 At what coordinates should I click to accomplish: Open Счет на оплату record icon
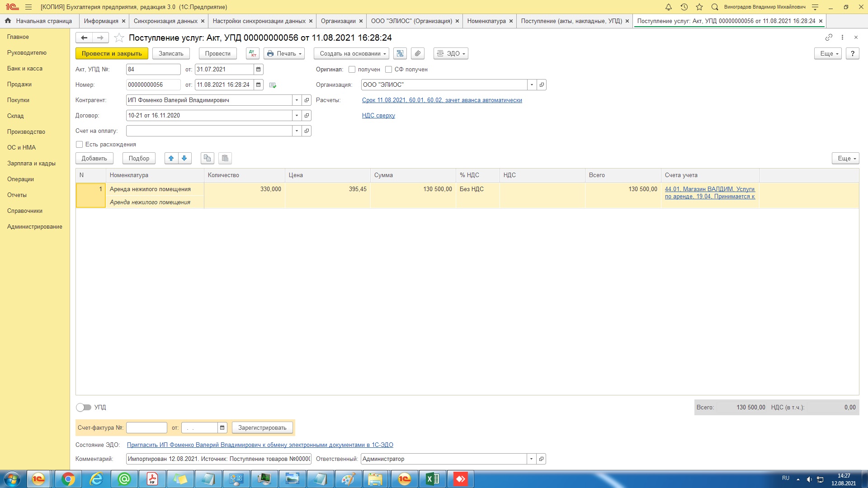307,131
